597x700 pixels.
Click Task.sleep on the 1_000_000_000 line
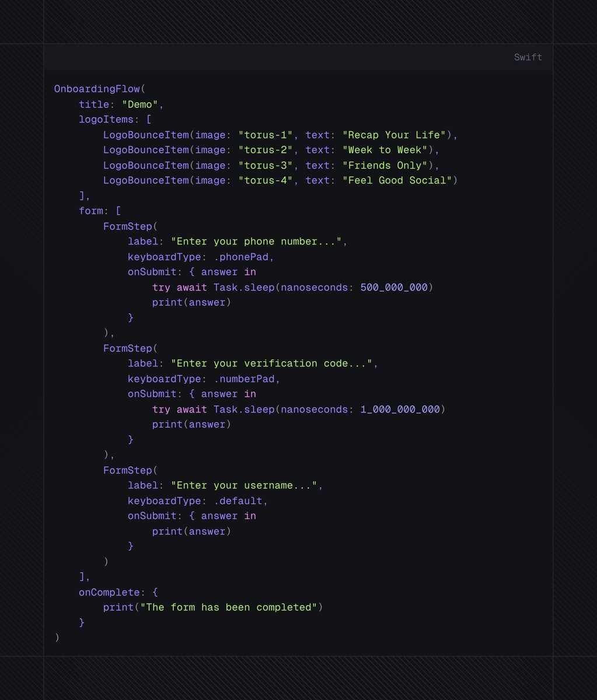click(244, 409)
